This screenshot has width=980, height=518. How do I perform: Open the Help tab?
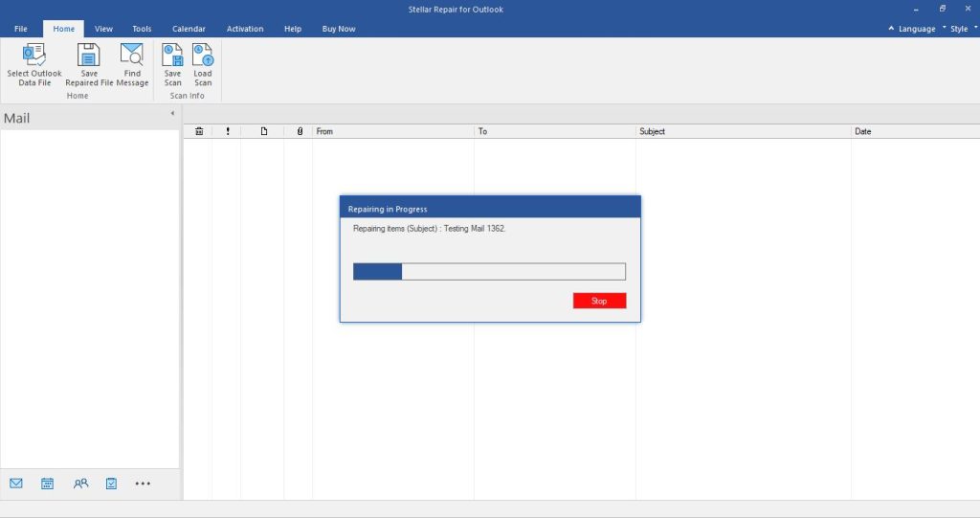tap(293, 29)
